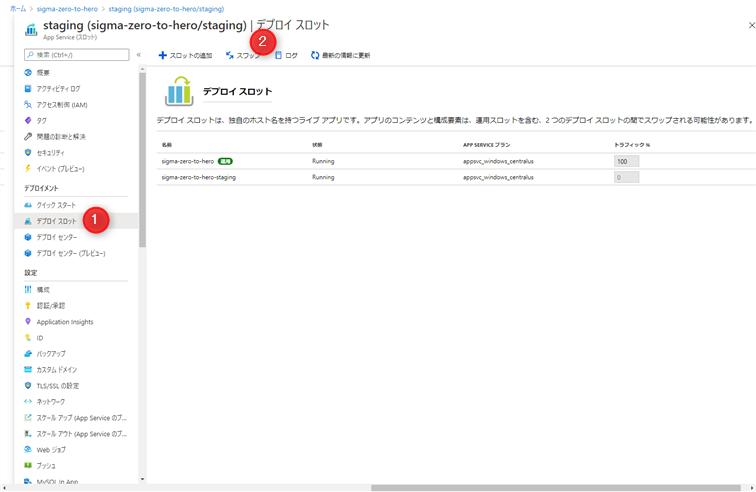The height and width of the screenshot is (492, 756).
Task: Open the sigma-zero-to-hero-staging slot link
Action: point(199,177)
